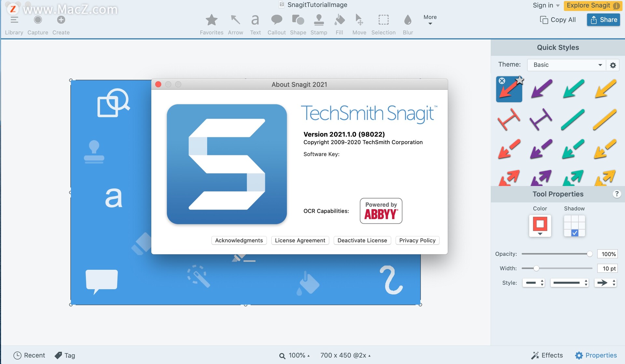Toggle the Effects panel
The height and width of the screenshot is (364, 625).
click(547, 355)
